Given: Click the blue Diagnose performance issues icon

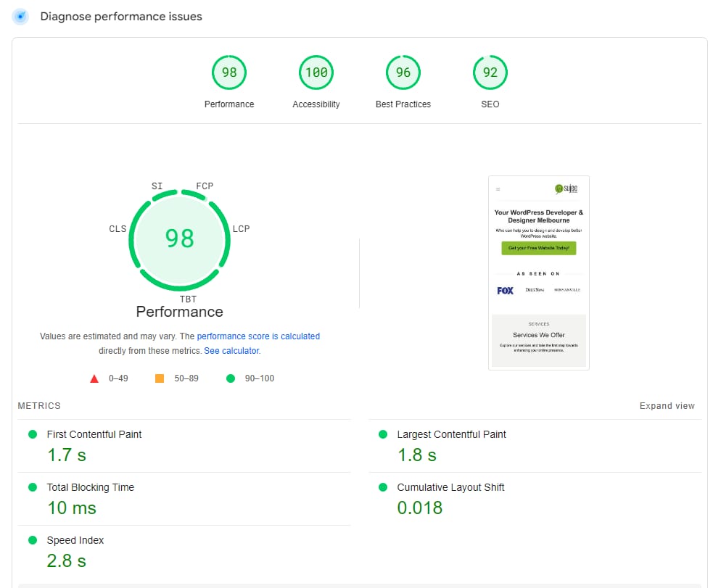Looking at the screenshot, I should pos(20,17).
